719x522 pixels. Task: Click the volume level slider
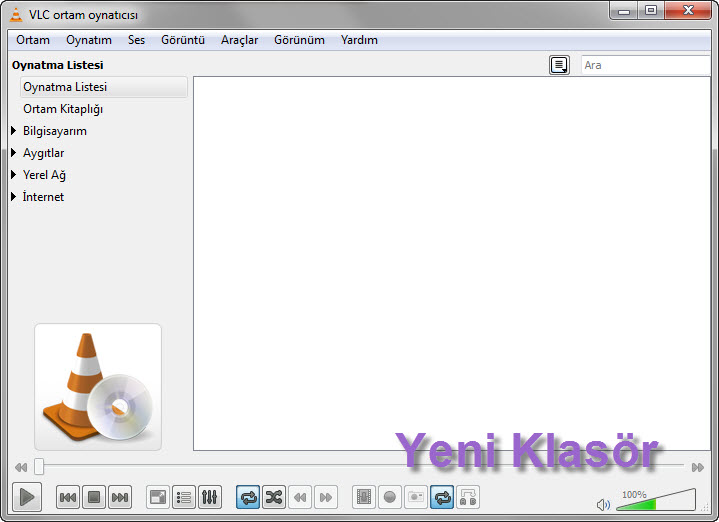pyautogui.click(x=656, y=501)
